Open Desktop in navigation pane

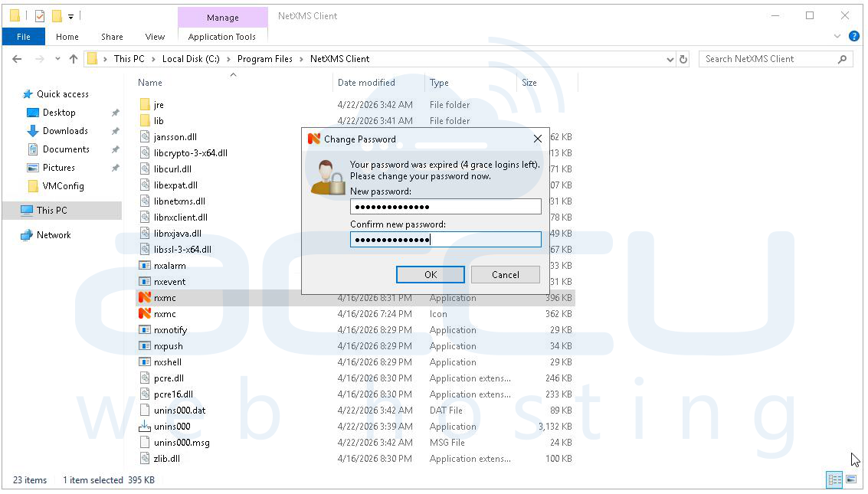coord(59,113)
